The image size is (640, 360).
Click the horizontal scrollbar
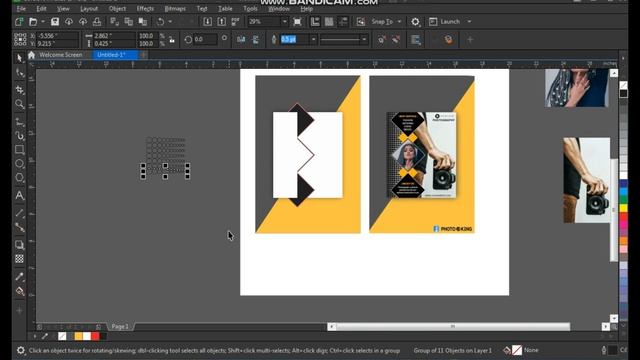click(453, 327)
